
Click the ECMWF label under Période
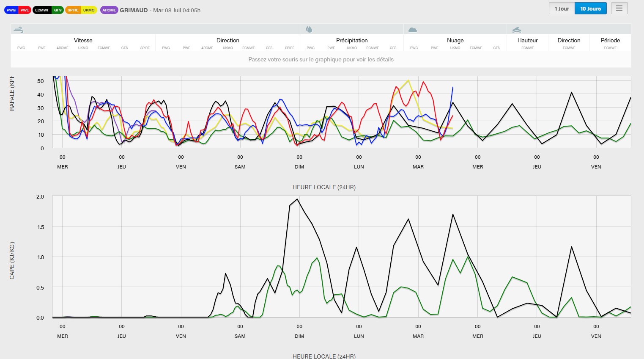pyautogui.click(x=611, y=48)
